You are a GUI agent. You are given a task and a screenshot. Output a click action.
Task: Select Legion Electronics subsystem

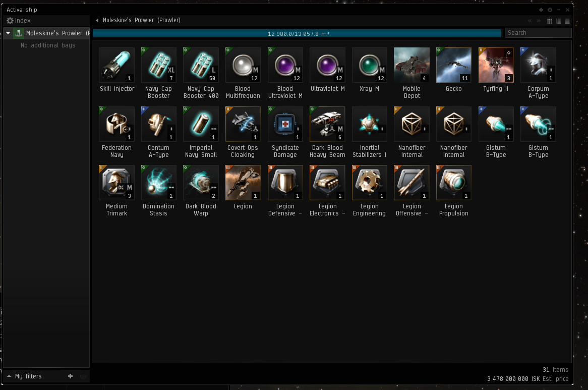coord(327,183)
